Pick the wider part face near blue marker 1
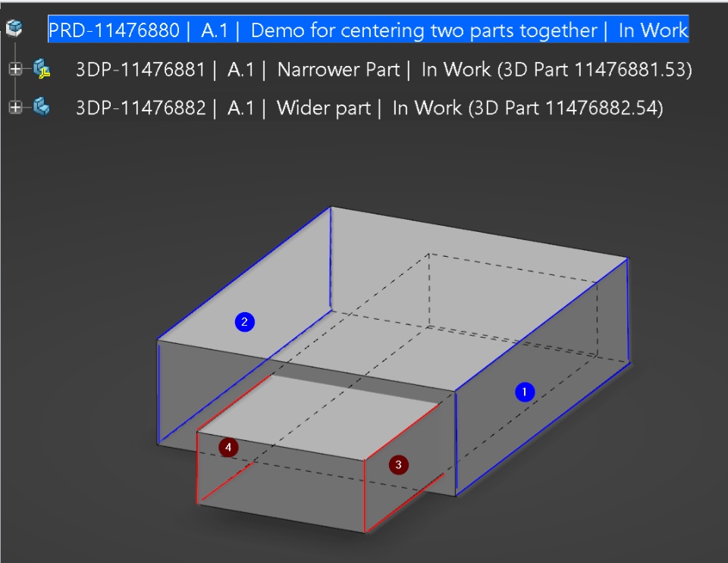This screenshot has height=563, width=728. pyautogui.click(x=525, y=392)
